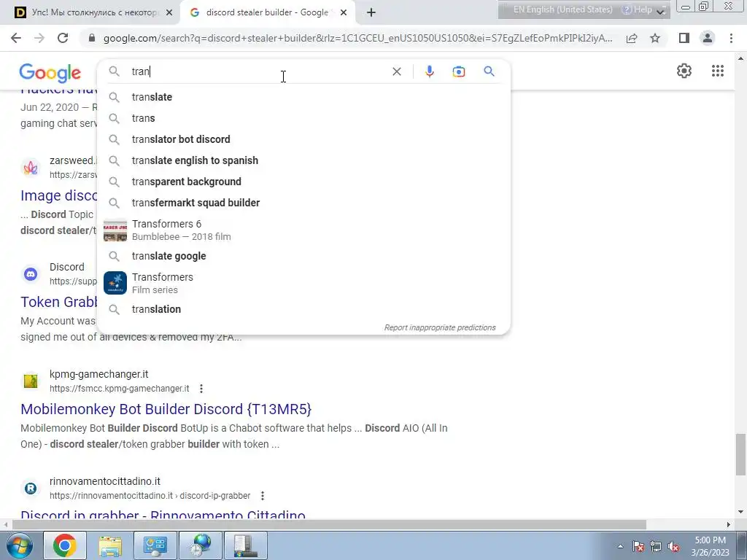Open Chrome profile avatar menu

click(x=708, y=38)
